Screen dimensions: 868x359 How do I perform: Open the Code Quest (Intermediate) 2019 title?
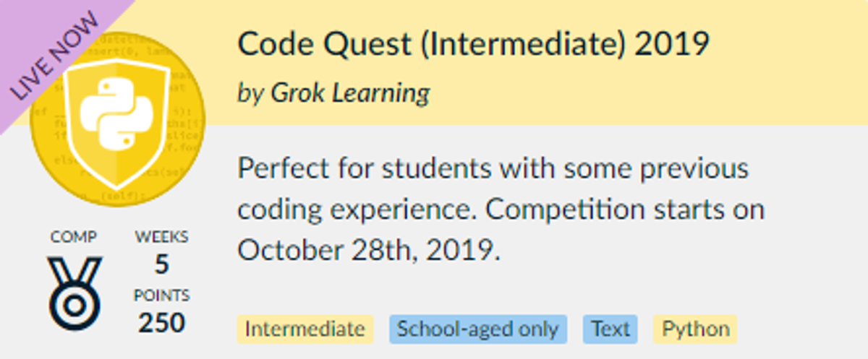[x=473, y=45]
